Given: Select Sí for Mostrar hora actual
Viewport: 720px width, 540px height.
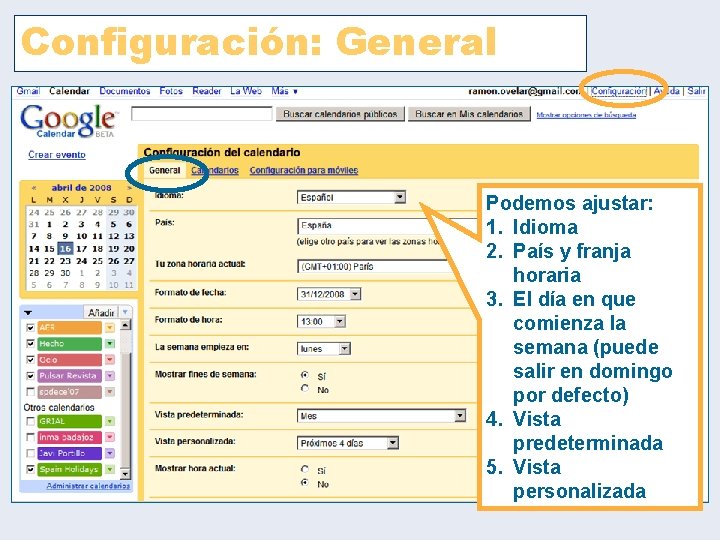Looking at the screenshot, I should [x=304, y=469].
